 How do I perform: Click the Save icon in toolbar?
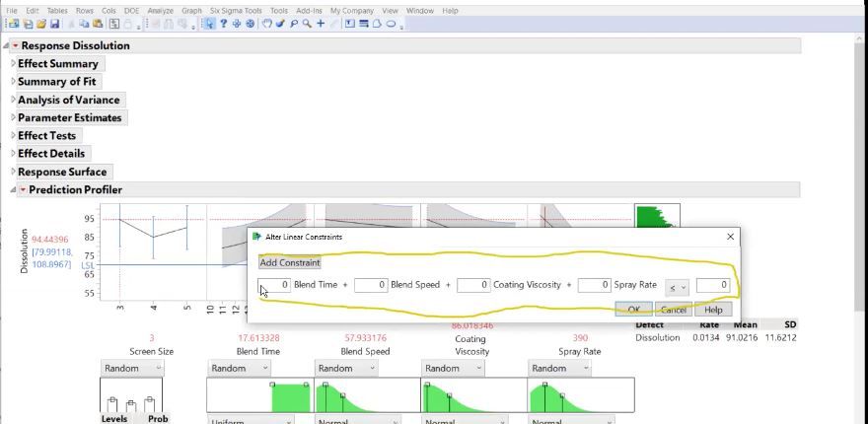(54, 23)
